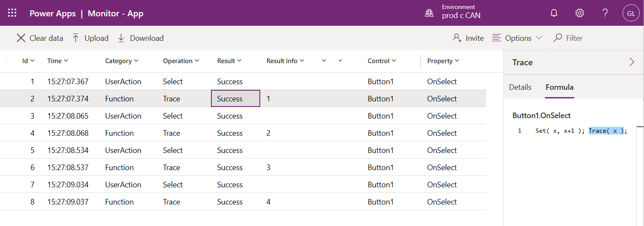Click the highlighted Trace( x ) formula text
The width and height of the screenshot is (644, 226).
[x=606, y=131]
